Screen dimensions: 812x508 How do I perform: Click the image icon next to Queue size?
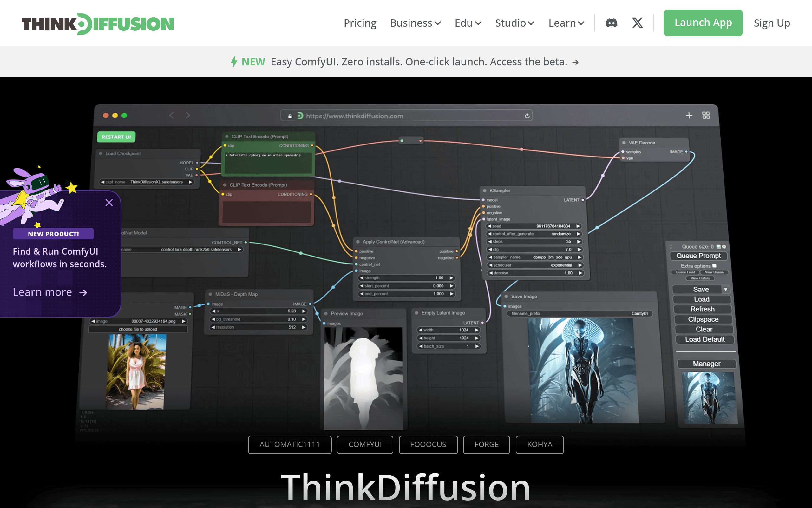point(718,247)
